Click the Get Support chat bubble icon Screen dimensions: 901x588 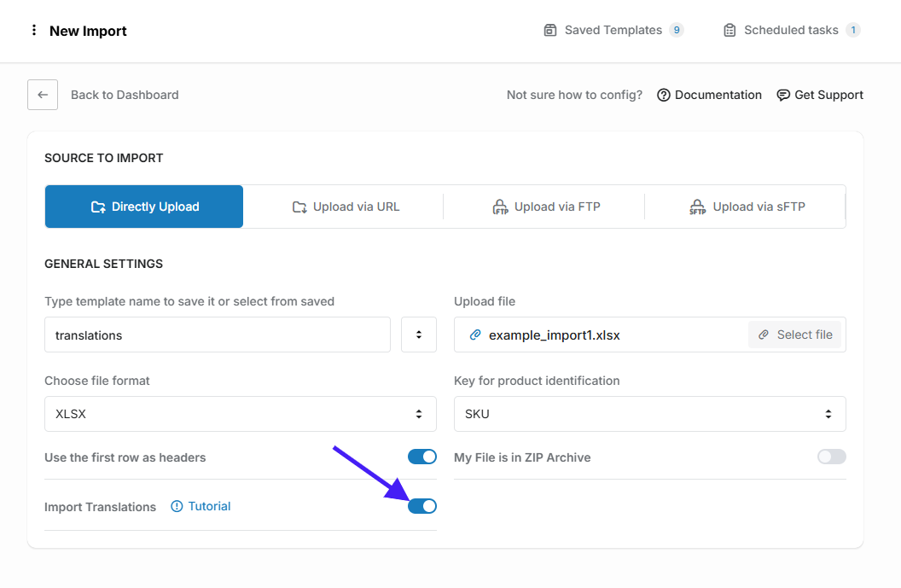click(783, 96)
